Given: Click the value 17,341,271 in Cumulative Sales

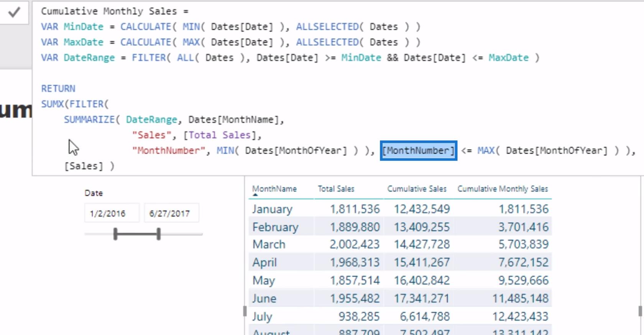Looking at the screenshot, I should click(422, 299).
